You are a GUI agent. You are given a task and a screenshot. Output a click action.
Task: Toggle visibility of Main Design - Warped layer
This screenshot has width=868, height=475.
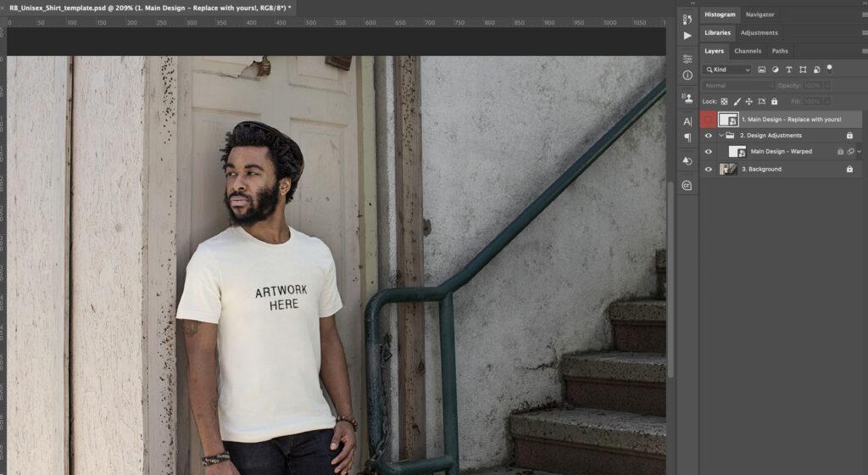[709, 152]
